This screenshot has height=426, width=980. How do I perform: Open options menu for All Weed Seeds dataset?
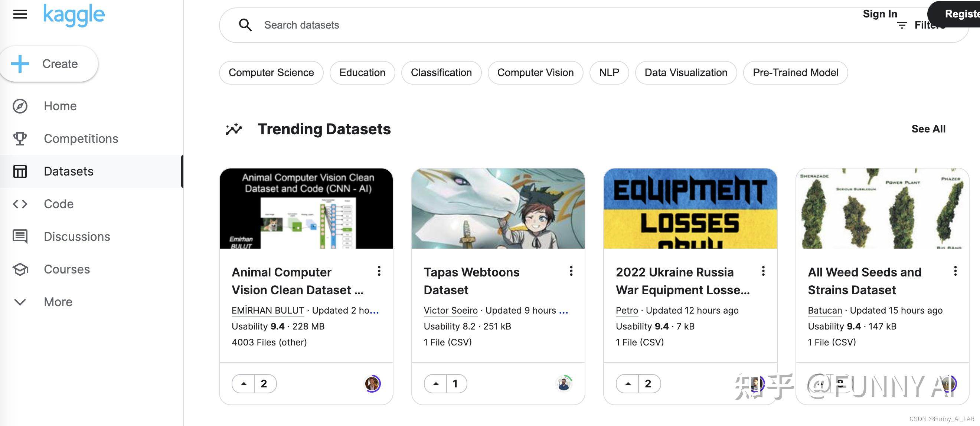pyautogui.click(x=955, y=271)
